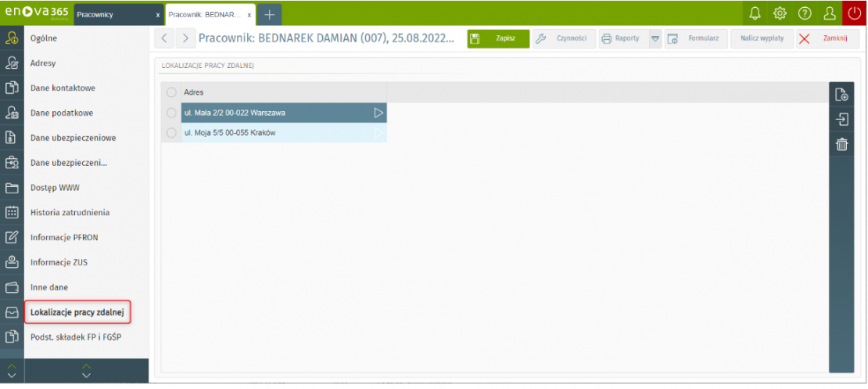Open settings via the gear icon
The width and height of the screenshot is (868, 389).
tap(779, 13)
